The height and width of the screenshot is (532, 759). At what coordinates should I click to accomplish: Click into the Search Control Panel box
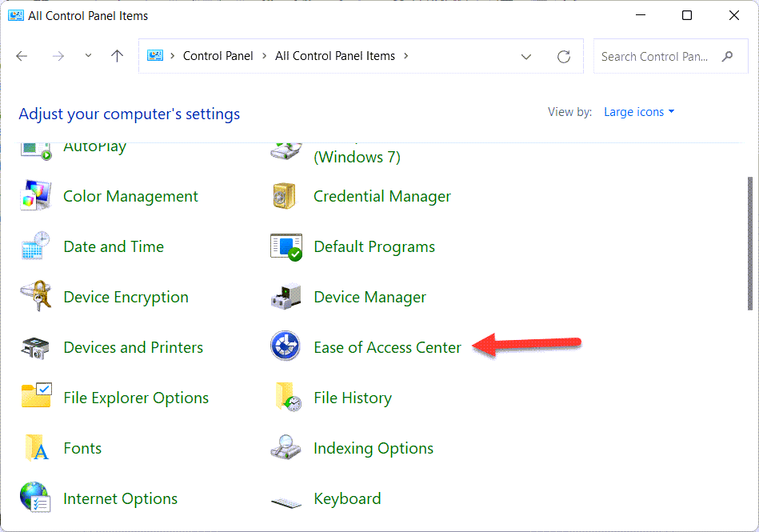[656, 57]
